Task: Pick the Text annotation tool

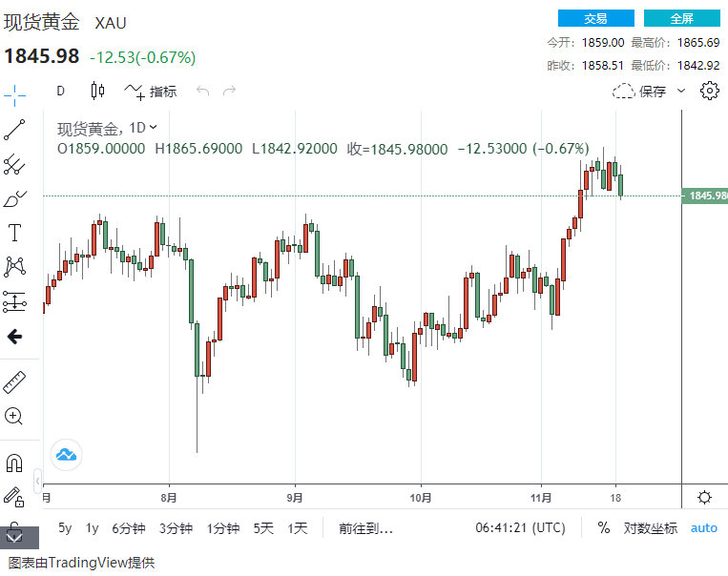Action: (x=14, y=233)
